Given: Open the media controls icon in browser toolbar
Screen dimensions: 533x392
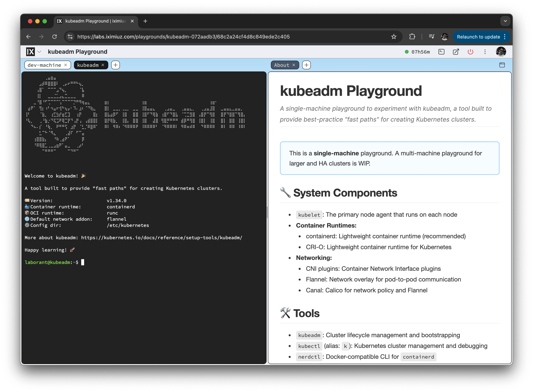Looking at the screenshot, I should (x=431, y=37).
